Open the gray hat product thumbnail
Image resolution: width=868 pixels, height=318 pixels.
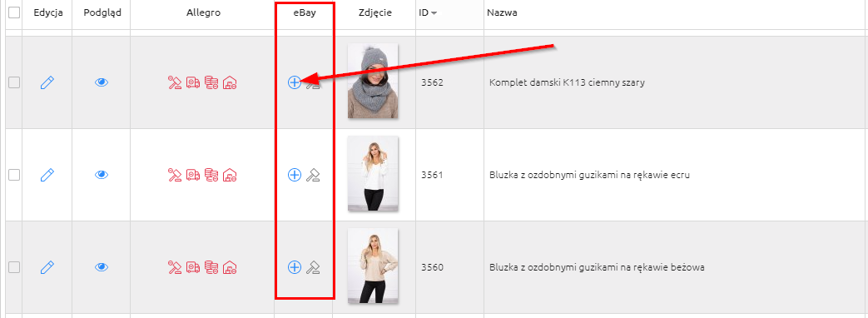pyautogui.click(x=373, y=81)
